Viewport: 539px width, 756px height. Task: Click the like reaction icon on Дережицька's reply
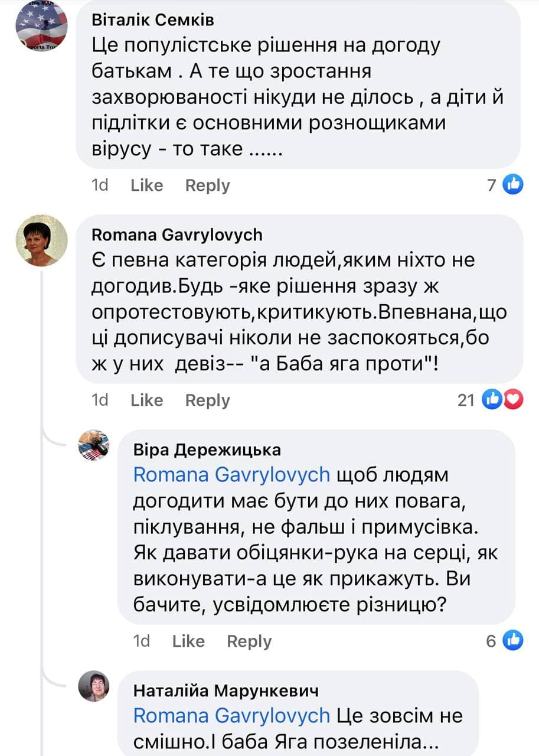(512, 640)
